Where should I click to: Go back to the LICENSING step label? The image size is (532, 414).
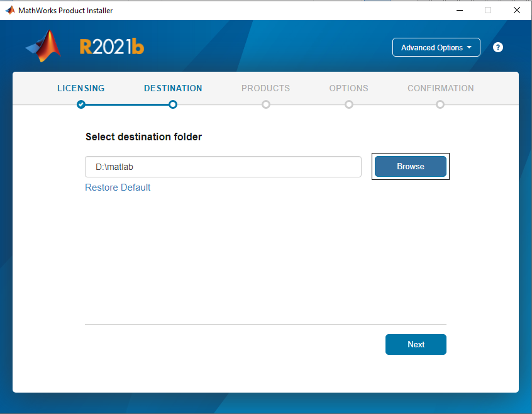(81, 88)
